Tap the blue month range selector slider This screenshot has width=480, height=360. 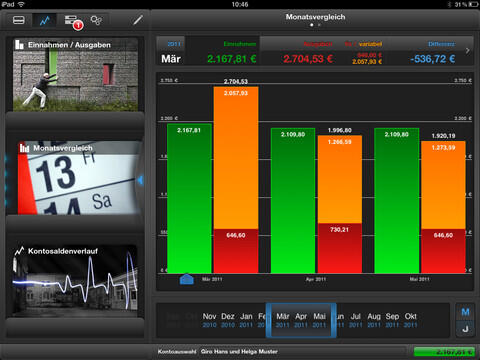[301, 320]
